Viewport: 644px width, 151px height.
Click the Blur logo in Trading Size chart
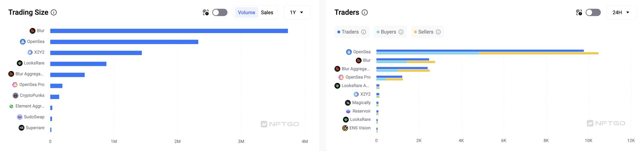click(33, 31)
